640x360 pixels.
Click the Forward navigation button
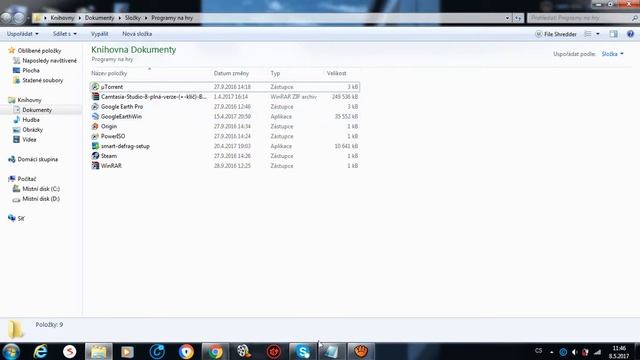[x=19, y=18]
